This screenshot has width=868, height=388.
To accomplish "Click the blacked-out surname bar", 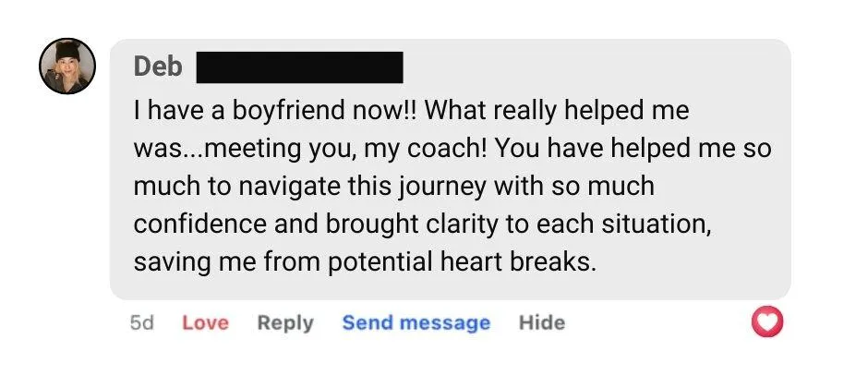I will [299, 67].
